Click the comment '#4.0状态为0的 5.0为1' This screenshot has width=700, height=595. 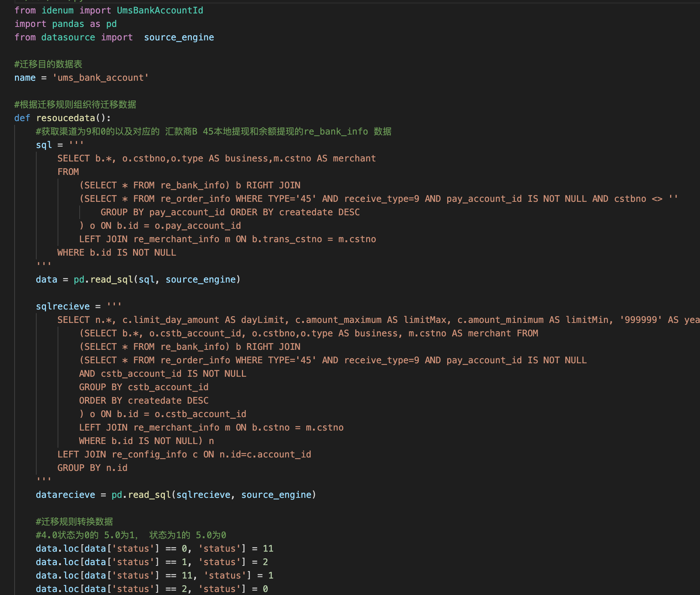coord(131,535)
